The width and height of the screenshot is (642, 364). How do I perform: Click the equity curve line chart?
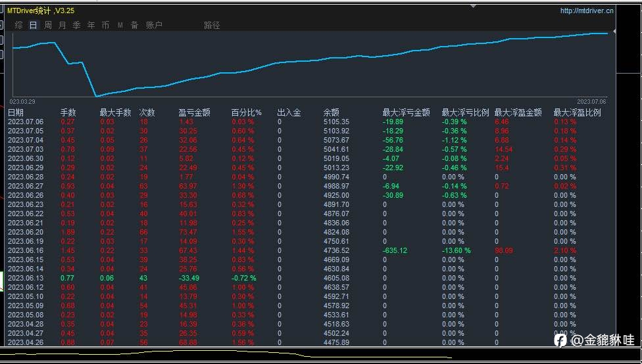(x=310, y=64)
